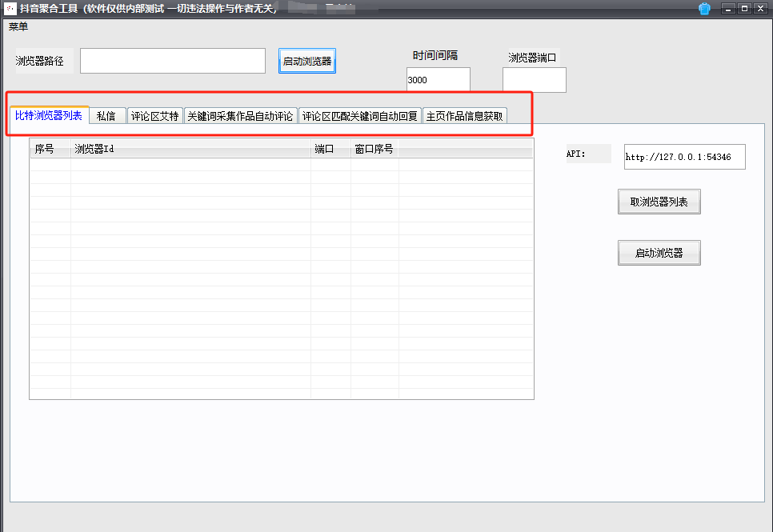The image size is (773, 532).
Task: Click the top 启动浏览器 button beside the path field
Action: [307, 61]
